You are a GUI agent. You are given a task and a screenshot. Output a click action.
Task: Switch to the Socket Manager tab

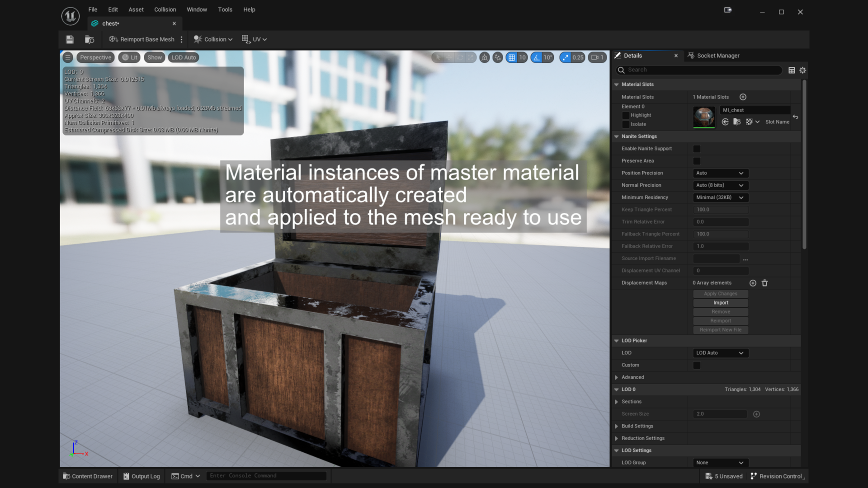(x=717, y=56)
